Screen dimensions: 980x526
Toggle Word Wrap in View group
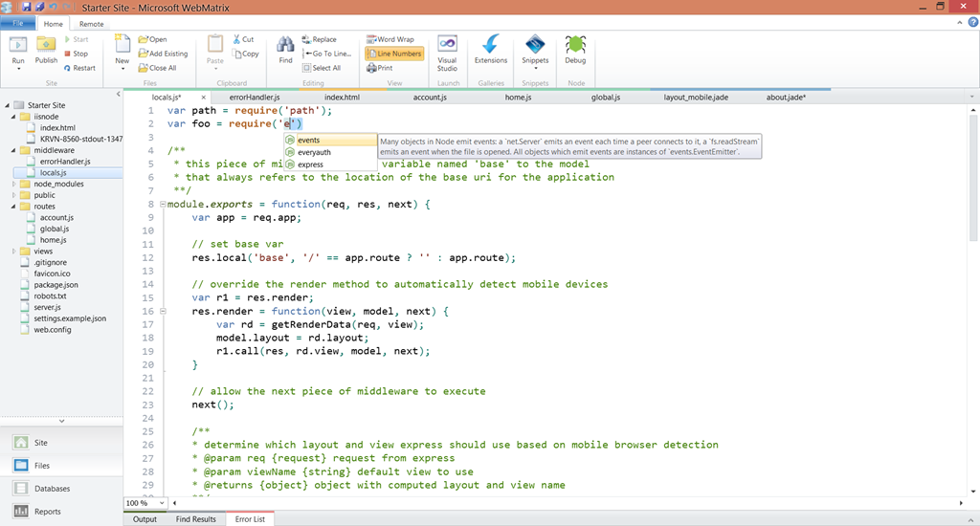pos(390,39)
